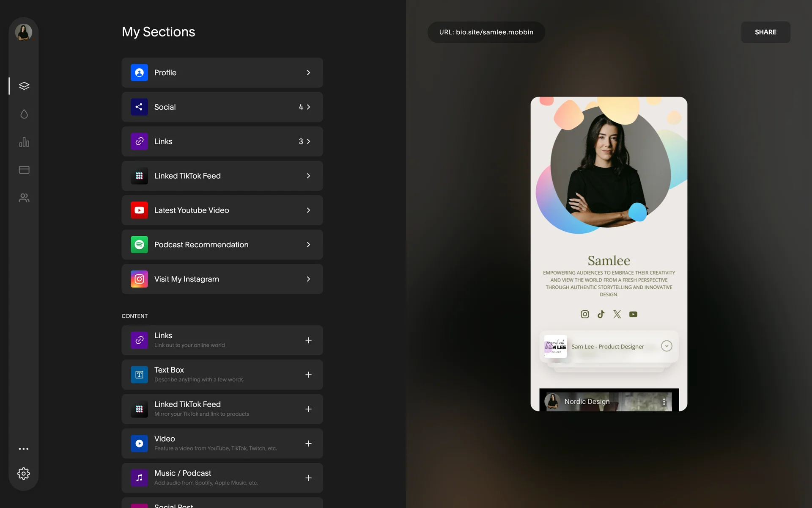Open the sections layers icon in sidebar
This screenshot has width=812, height=508.
(x=24, y=86)
